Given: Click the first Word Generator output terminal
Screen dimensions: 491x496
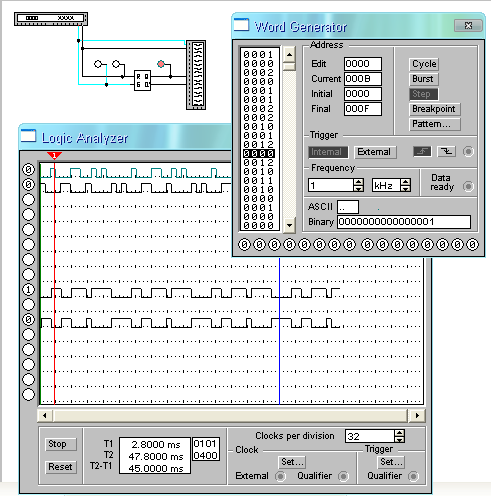Looking at the screenshot, I should 244,245.
